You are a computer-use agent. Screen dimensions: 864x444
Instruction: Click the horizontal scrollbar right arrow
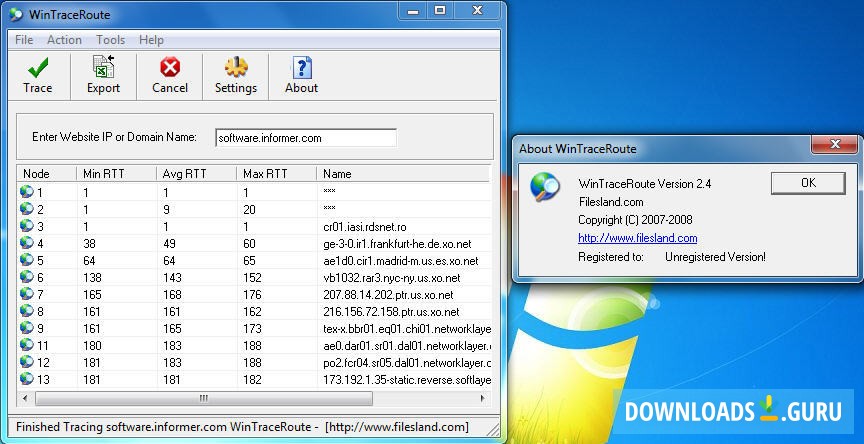click(x=483, y=398)
